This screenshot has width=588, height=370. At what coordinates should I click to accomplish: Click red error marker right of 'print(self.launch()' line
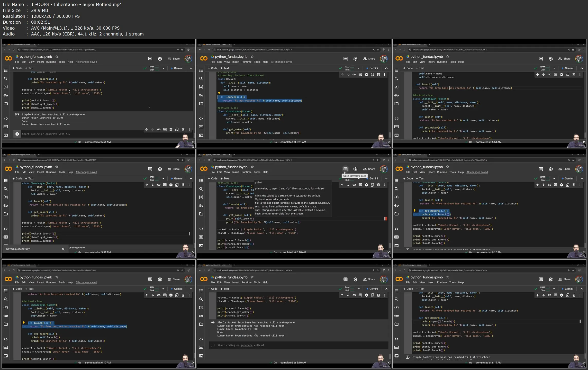coord(385,219)
